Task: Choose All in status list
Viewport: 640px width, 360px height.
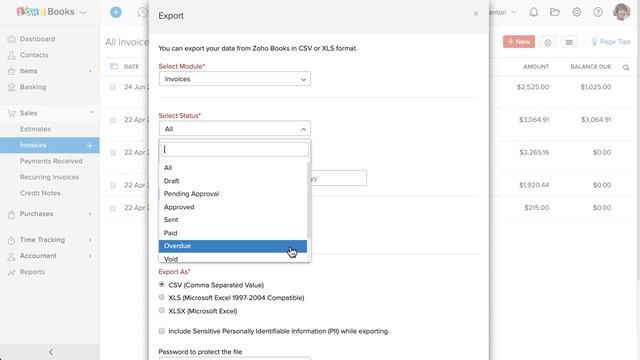Action: [233, 168]
